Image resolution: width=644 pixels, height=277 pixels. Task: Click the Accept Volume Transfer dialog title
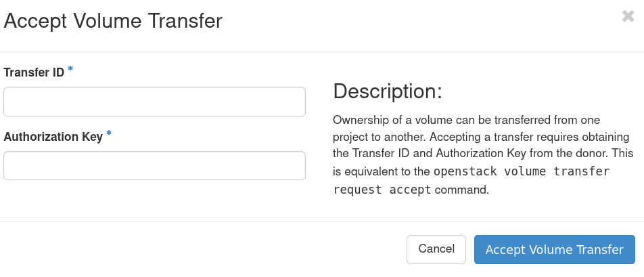coord(113,21)
